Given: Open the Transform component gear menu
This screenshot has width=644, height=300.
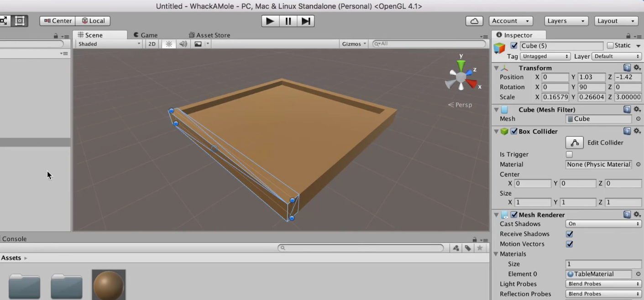Looking at the screenshot, I should pos(637,67).
